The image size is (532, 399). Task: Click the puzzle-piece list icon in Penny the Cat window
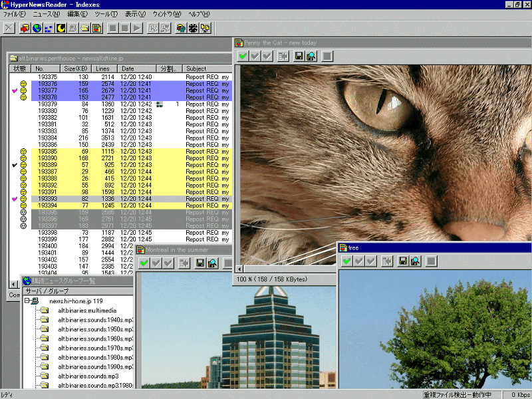[x=283, y=56]
